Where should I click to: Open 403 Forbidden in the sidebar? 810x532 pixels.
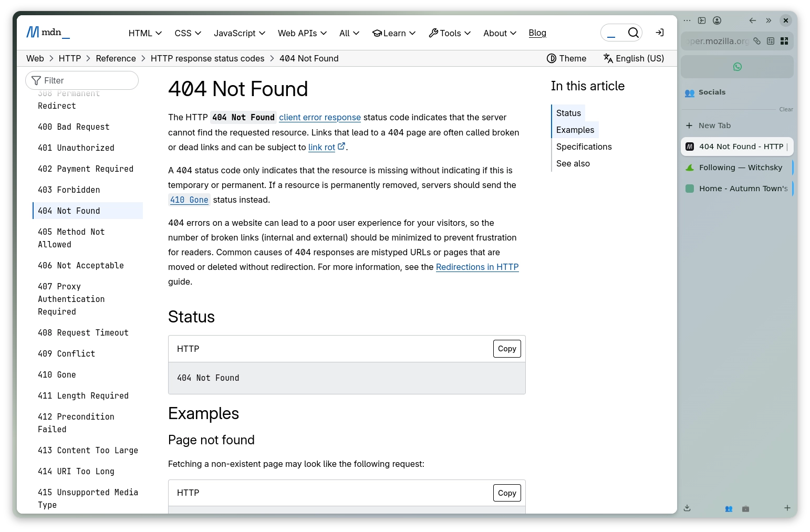coord(69,190)
